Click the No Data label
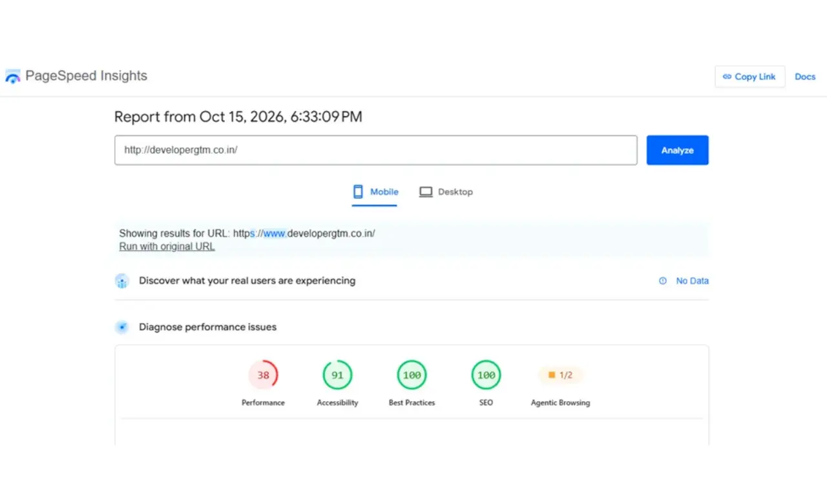827x504 pixels. [693, 281]
